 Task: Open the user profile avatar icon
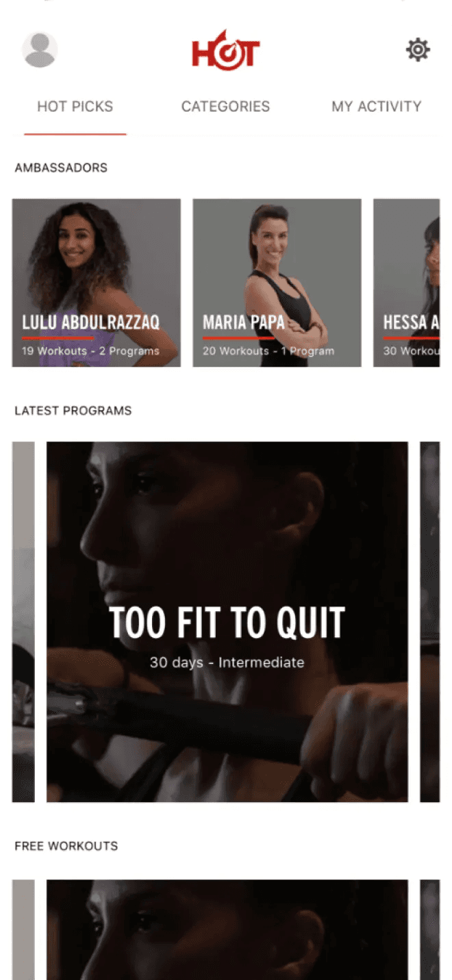pos(40,50)
